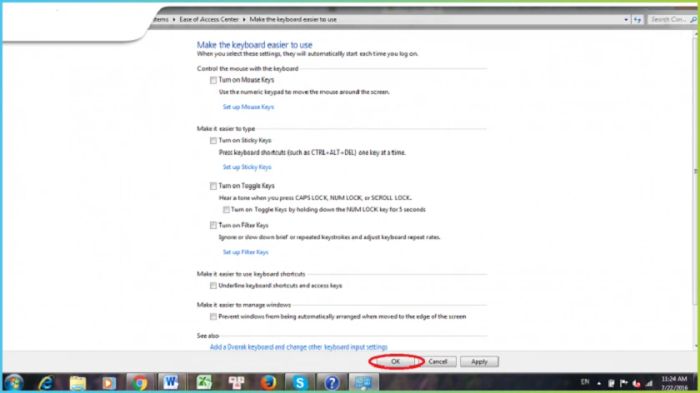The image size is (700, 393).
Task: Open Set up Filter Keys link
Action: tap(246, 252)
